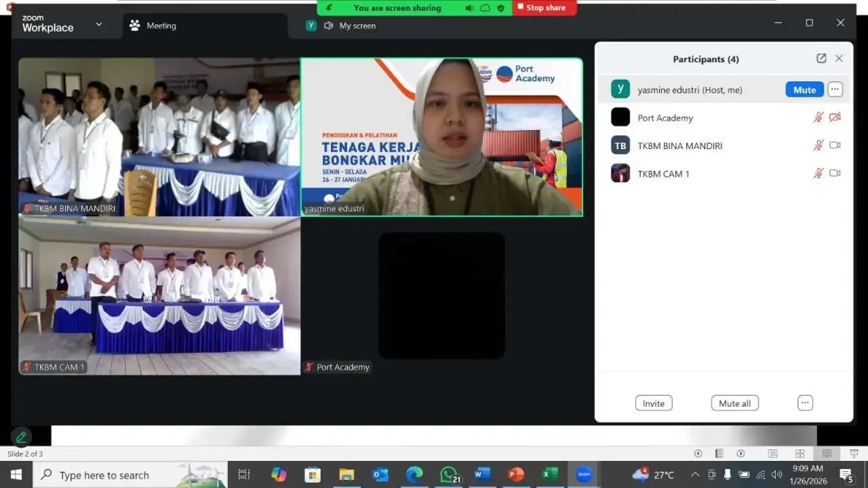Click muted mic icon for TKBM CAM 1
868x488 pixels.
pyautogui.click(x=818, y=174)
